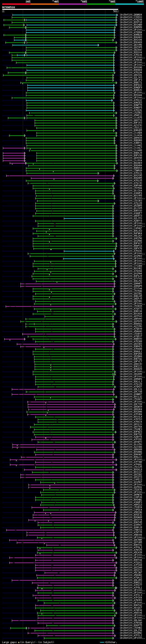The height and width of the screenshot is (644, 146).
Task: Click the UniRef100_Q6H733 label
Action: click(x=131, y=120)
